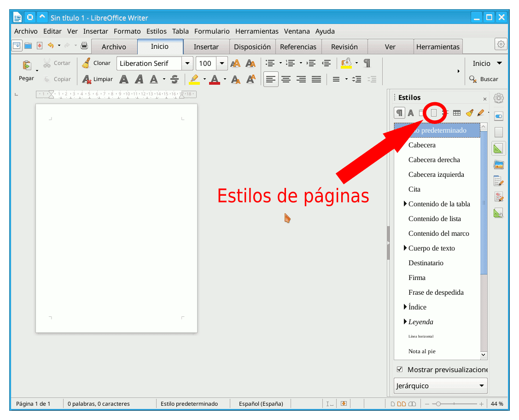Toggle centered paragraph alignment

(x=286, y=79)
